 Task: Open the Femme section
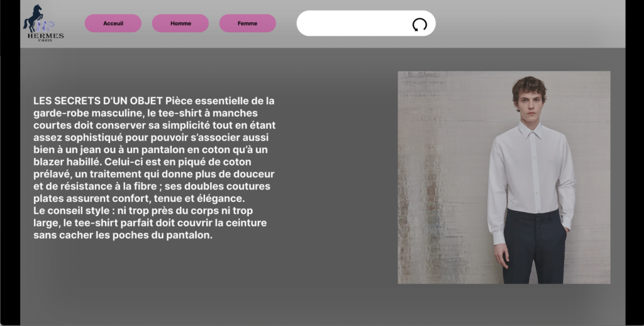pos(247,23)
